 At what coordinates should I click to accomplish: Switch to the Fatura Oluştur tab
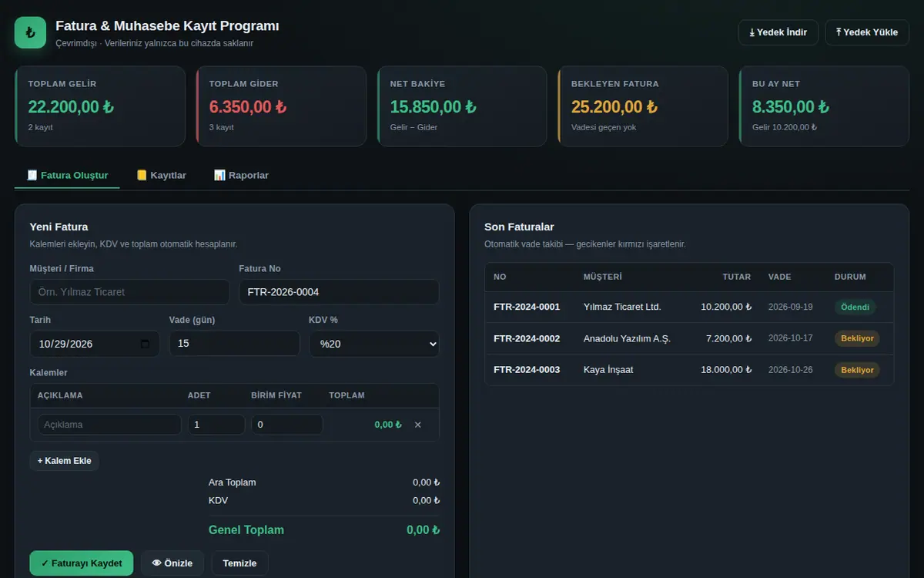pyautogui.click(x=67, y=176)
